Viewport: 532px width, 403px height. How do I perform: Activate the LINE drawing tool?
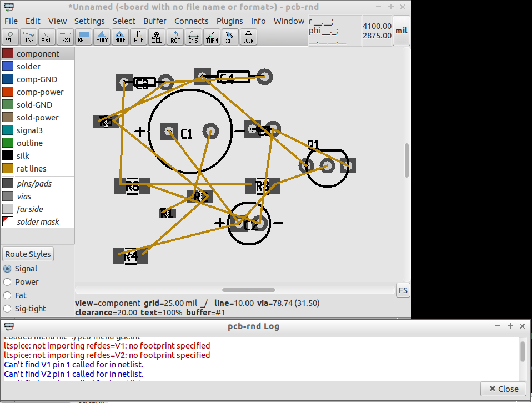point(28,37)
